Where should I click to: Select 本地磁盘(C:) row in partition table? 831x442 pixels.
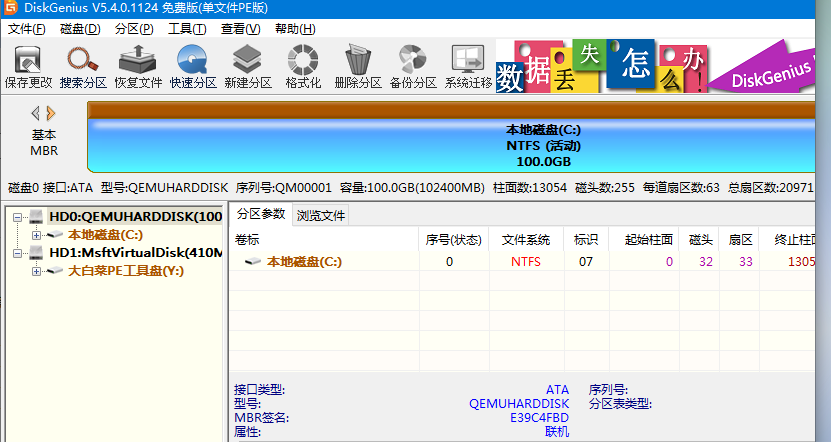tap(523, 261)
